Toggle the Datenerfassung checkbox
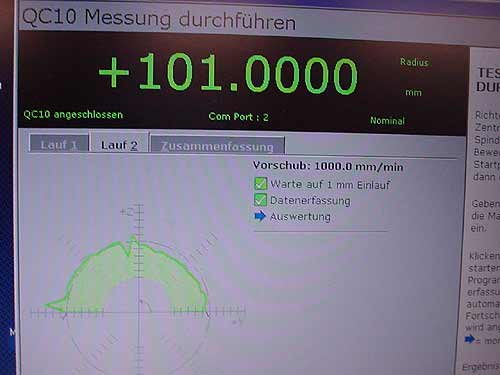Viewport: 500px width, 375px height. [260, 200]
